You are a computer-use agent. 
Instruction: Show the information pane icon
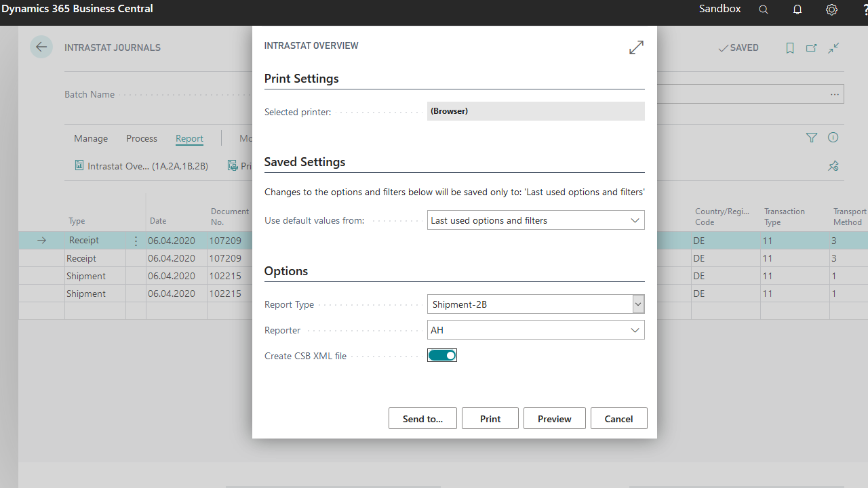click(833, 138)
